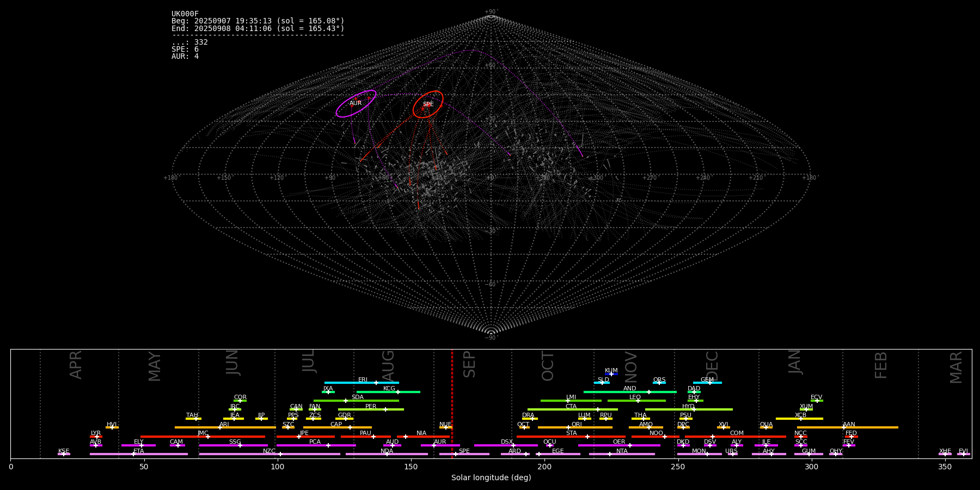This screenshot has width=980, height=490.
Task: Click the COM shower label in timeline
Action: (737, 433)
